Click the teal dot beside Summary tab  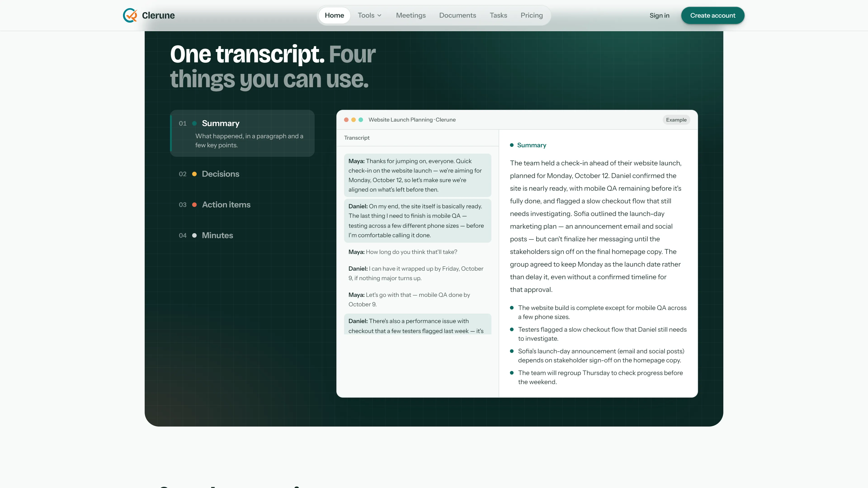coord(194,123)
